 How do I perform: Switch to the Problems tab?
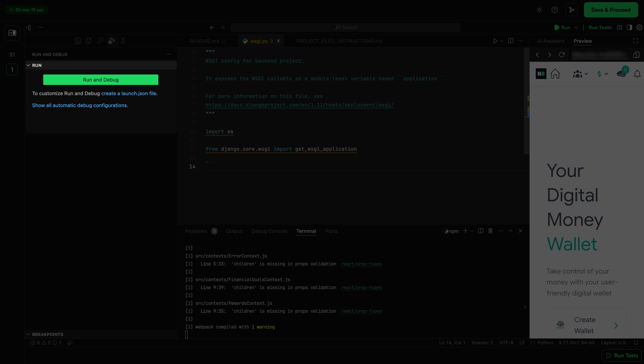(x=196, y=231)
